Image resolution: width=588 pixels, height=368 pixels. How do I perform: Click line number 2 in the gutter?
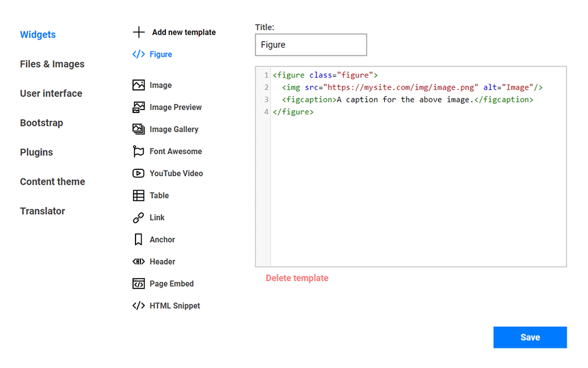click(266, 87)
